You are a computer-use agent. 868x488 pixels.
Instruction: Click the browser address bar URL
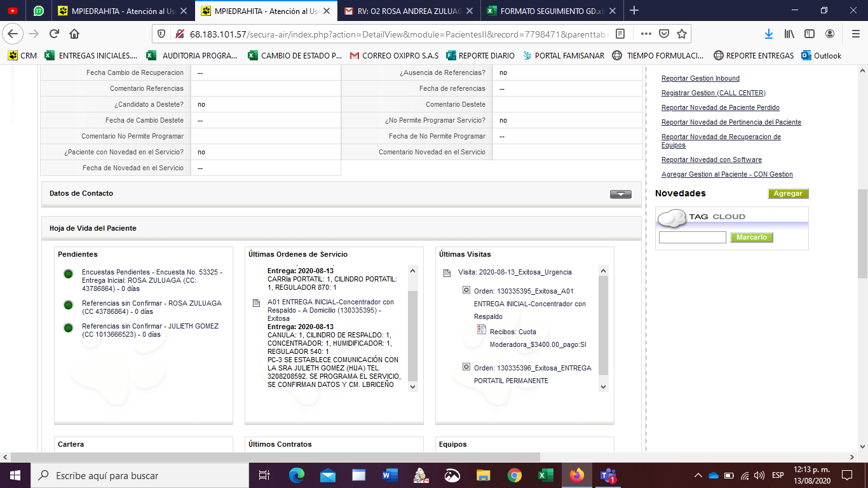point(398,34)
